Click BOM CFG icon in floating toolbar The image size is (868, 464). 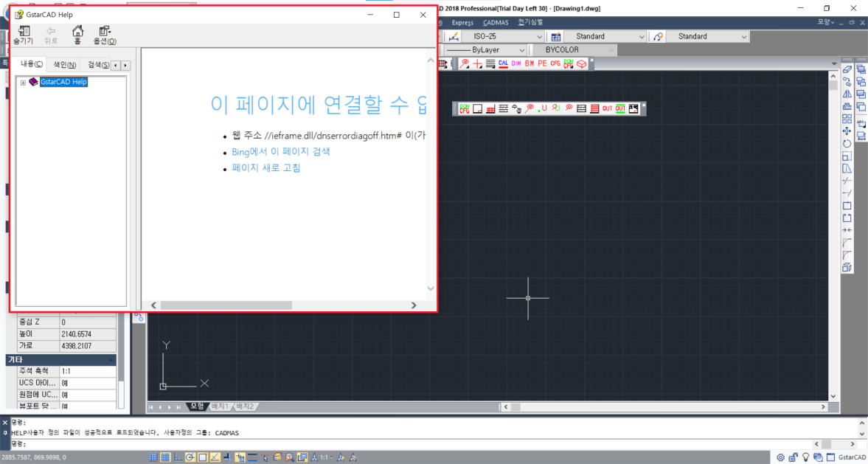click(x=465, y=108)
